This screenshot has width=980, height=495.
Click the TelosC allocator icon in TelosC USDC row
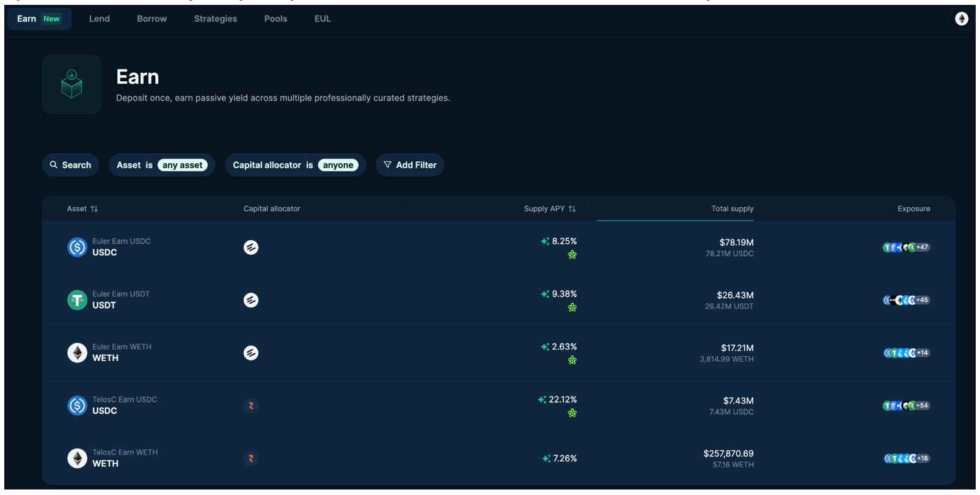pos(250,406)
